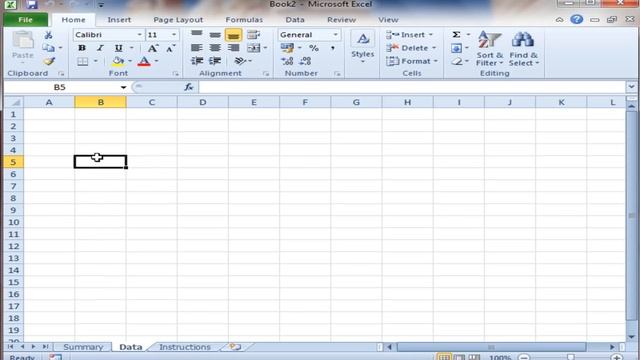Switch to the Page Layout tab
This screenshot has width=640, height=360.
(x=178, y=20)
